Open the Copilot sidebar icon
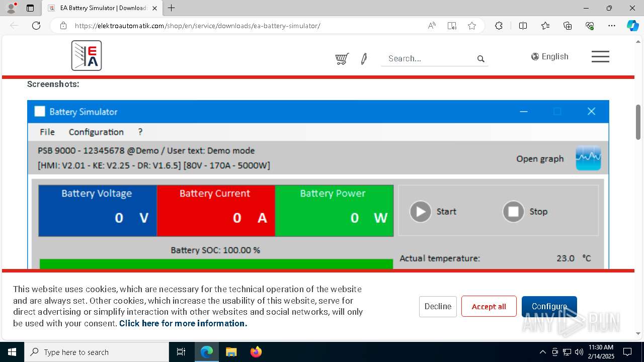Viewport: 644px width, 362px height. click(x=633, y=26)
